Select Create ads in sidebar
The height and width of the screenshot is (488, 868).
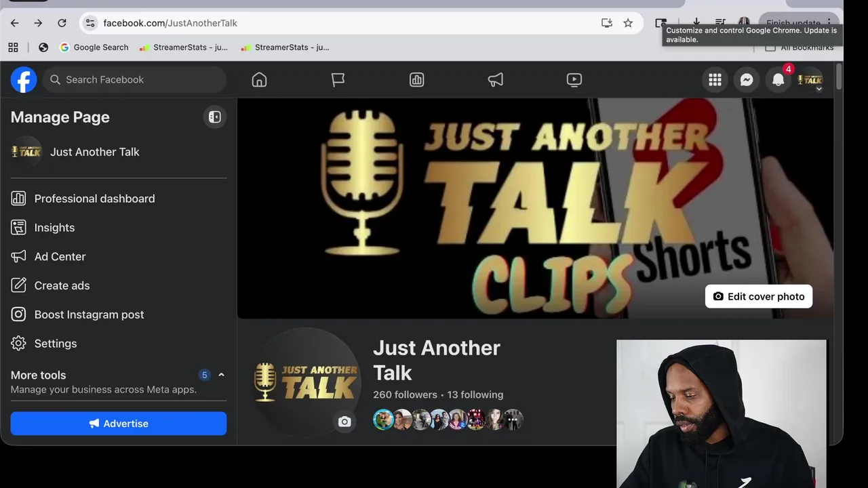coord(119,286)
